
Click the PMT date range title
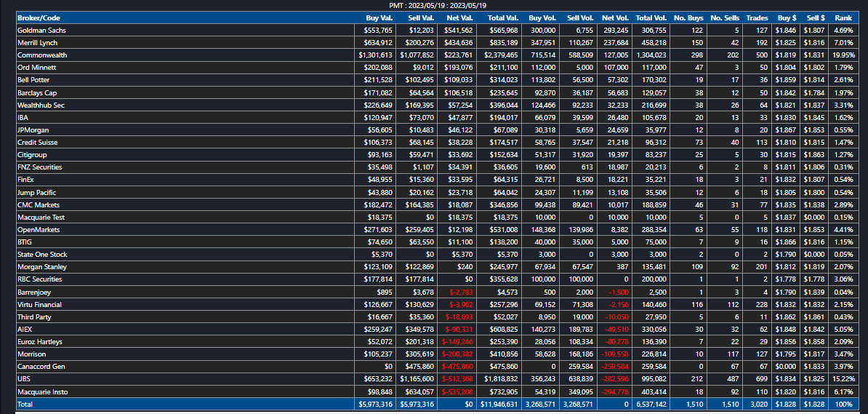click(x=436, y=6)
